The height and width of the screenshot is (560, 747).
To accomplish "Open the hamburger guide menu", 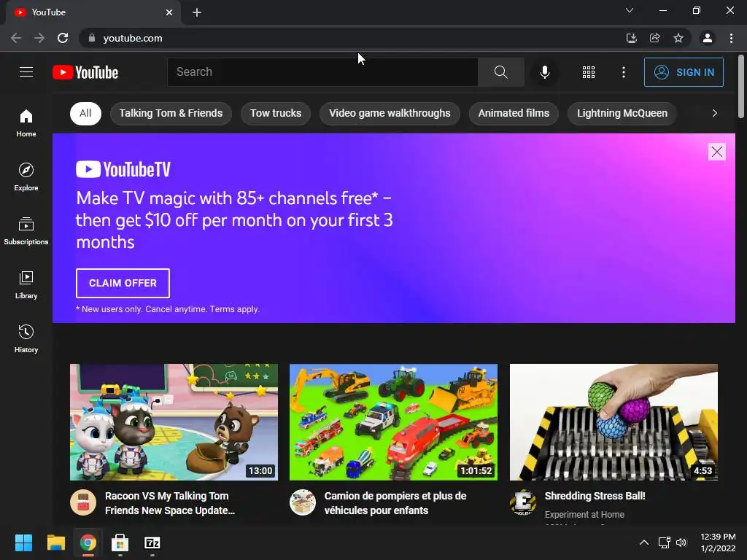I will point(26,72).
